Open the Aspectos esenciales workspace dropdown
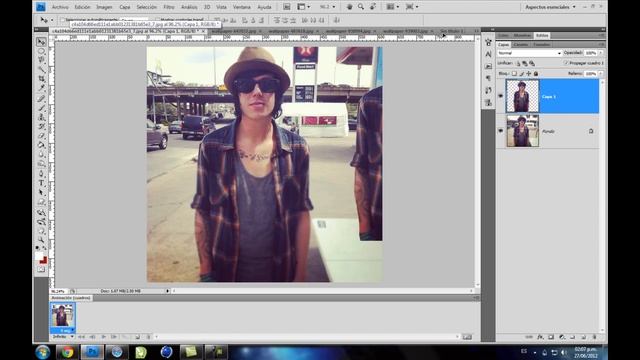The image size is (640, 360). (x=550, y=7)
